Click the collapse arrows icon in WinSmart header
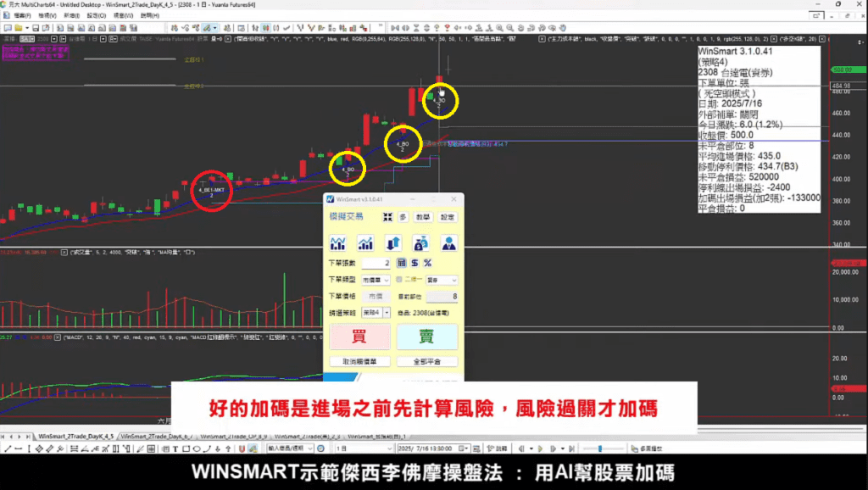The width and height of the screenshot is (868, 490). [387, 217]
